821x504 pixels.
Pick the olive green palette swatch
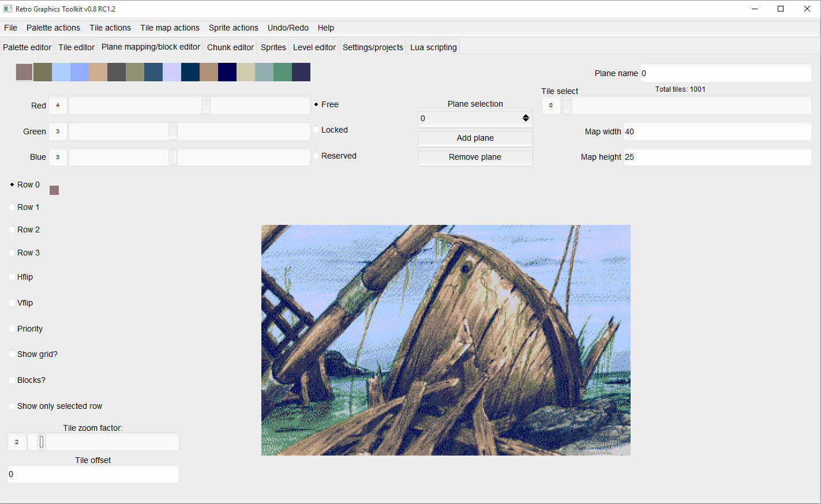43,72
